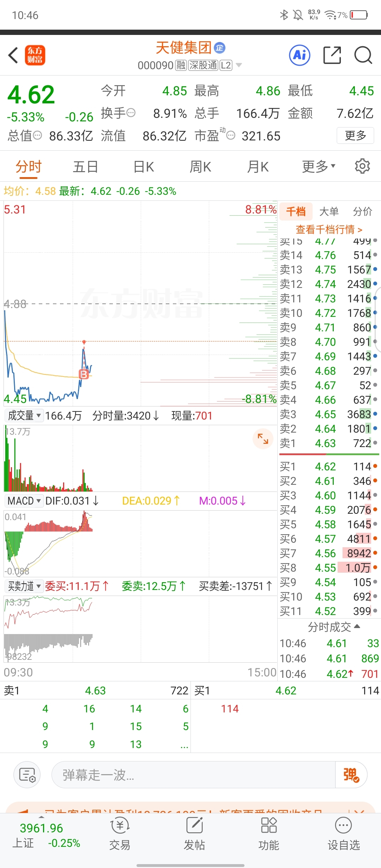Screen dimensions: 381x868
Task: Select the 大单 tab
Action: 329,211
